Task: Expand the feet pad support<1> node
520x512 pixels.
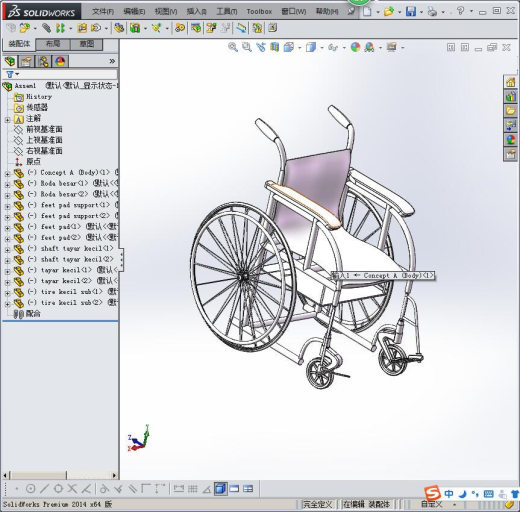Action: pyautogui.click(x=7, y=206)
